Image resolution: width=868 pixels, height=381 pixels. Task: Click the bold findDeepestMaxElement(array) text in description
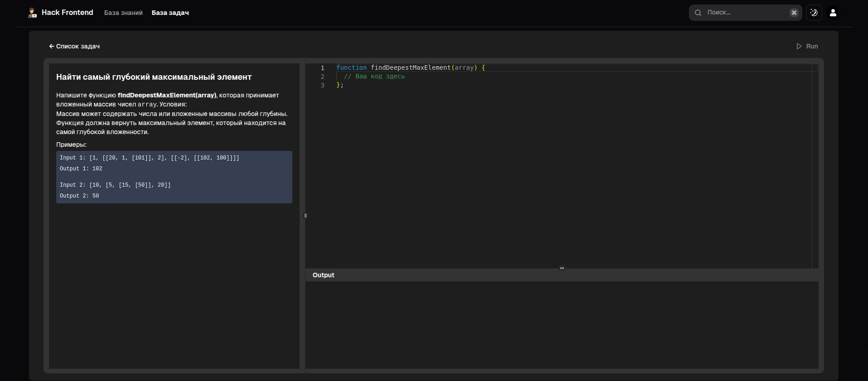(167, 95)
